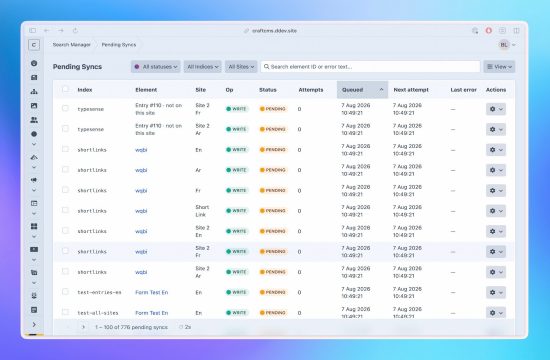Open wabi link in shortlinks Site 2 Ar row

(x=141, y=272)
